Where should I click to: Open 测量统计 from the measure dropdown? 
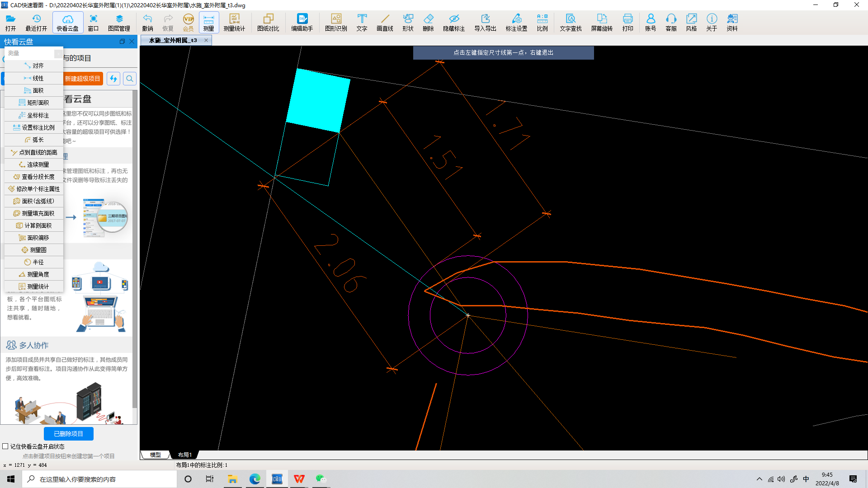pyautogui.click(x=34, y=286)
